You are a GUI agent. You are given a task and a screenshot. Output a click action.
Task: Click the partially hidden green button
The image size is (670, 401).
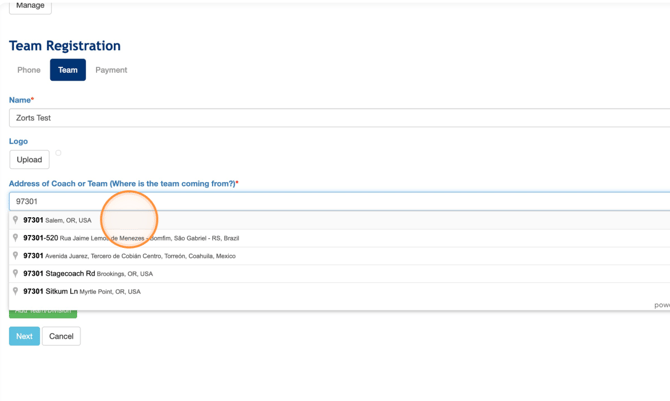43,314
